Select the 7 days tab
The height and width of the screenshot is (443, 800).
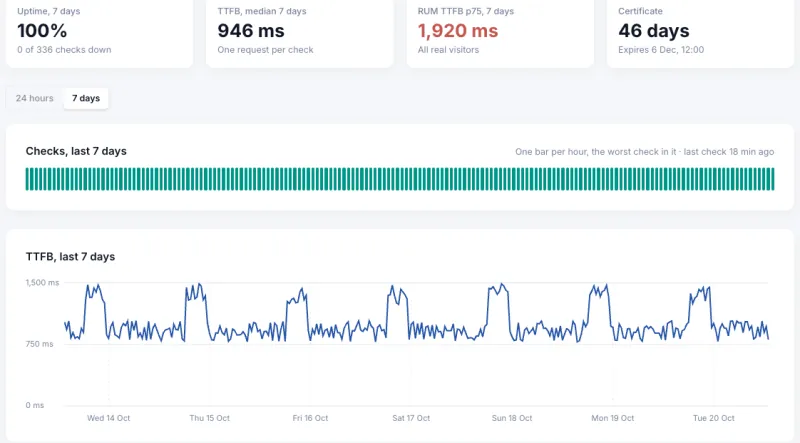point(86,98)
